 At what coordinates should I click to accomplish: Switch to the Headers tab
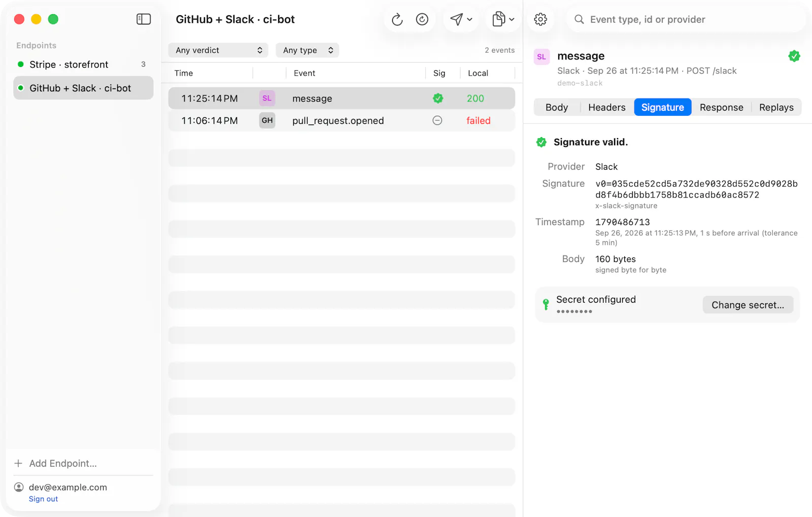(607, 107)
